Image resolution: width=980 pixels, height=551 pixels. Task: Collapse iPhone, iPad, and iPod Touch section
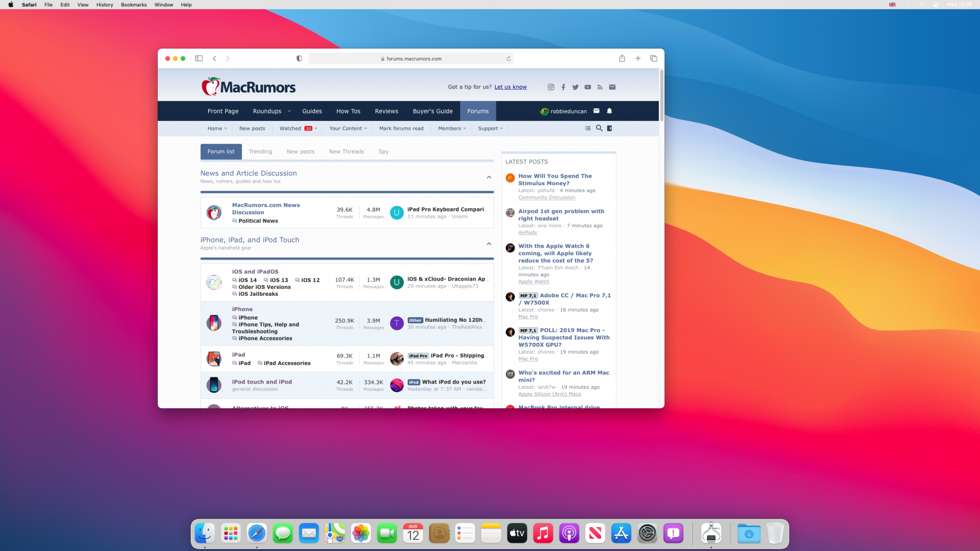point(489,243)
